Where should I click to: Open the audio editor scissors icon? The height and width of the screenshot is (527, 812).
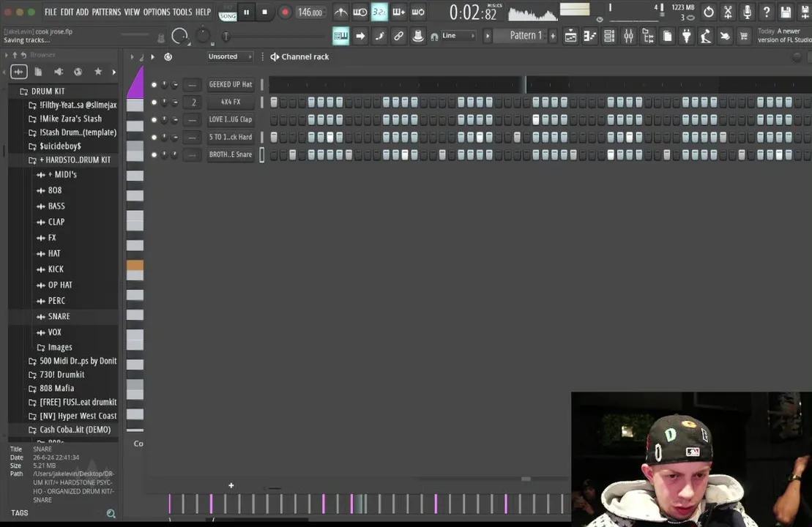(728, 12)
